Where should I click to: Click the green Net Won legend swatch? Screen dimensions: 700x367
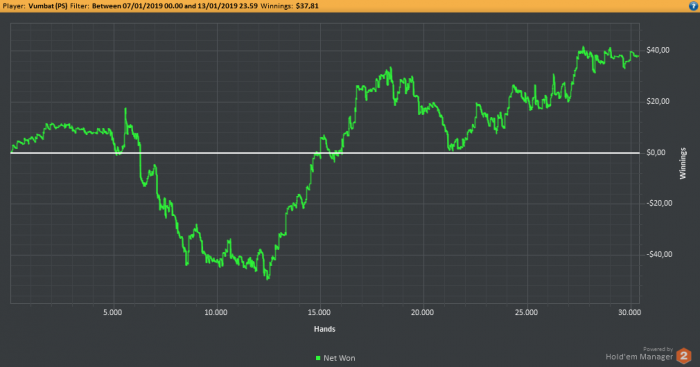pyautogui.click(x=318, y=358)
